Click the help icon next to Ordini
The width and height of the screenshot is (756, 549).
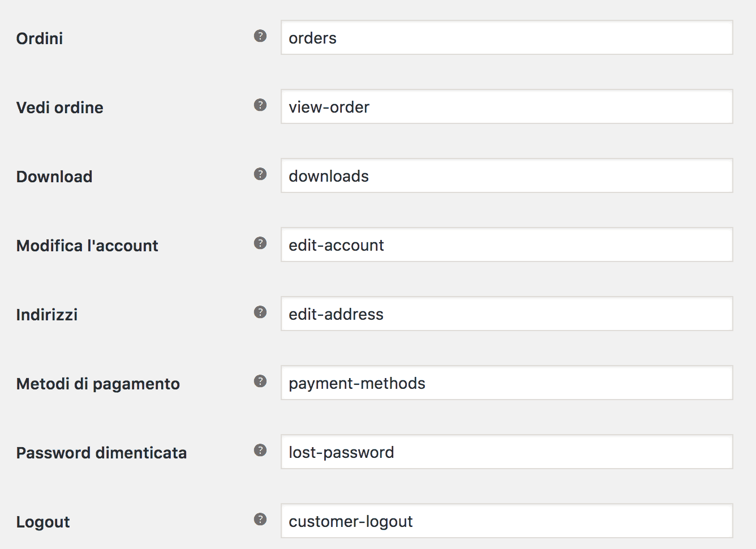(260, 36)
